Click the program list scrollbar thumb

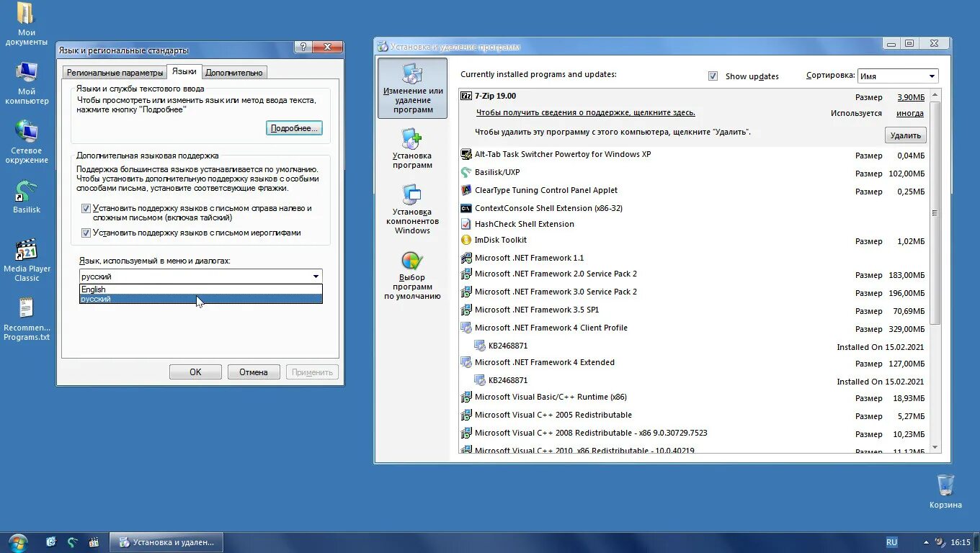click(x=935, y=212)
